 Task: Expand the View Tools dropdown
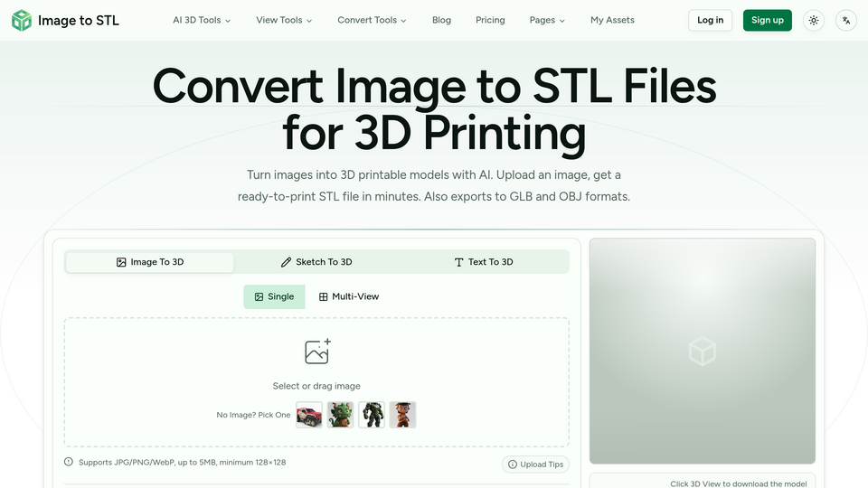pyautogui.click(x=284, y=20)
